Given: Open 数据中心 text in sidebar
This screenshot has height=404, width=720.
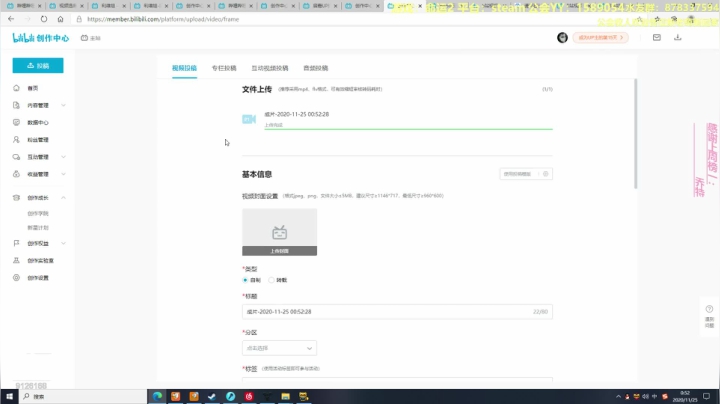Looking at the screenshot, I should 38,123.
